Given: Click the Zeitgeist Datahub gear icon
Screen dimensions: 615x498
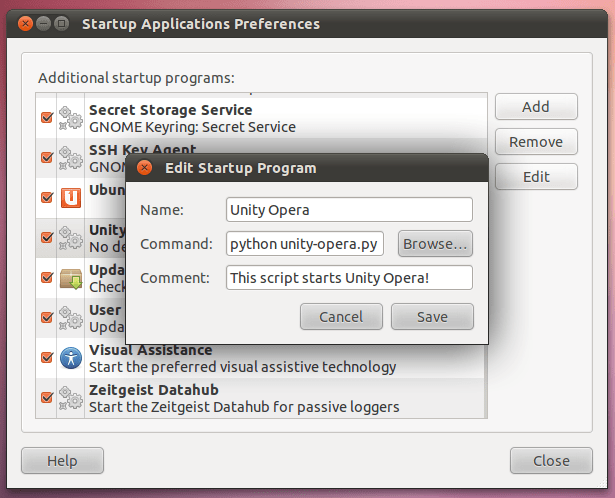Looking at the screenshot, I should click(x=70, y=397).
